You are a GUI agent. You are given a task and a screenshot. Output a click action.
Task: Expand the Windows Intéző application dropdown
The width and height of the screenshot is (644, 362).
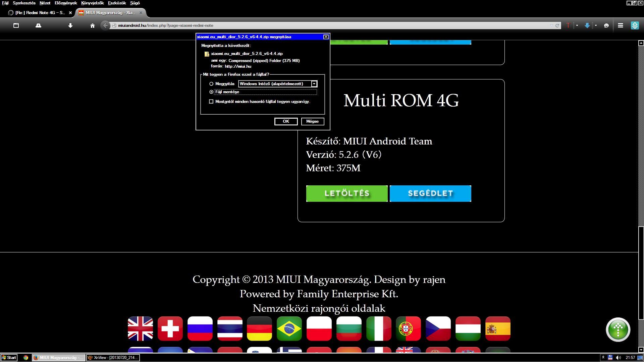click(x=314, y=84)
